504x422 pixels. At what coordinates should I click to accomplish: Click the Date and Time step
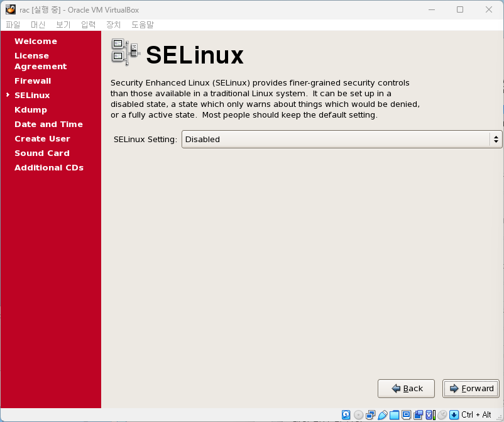48,124
